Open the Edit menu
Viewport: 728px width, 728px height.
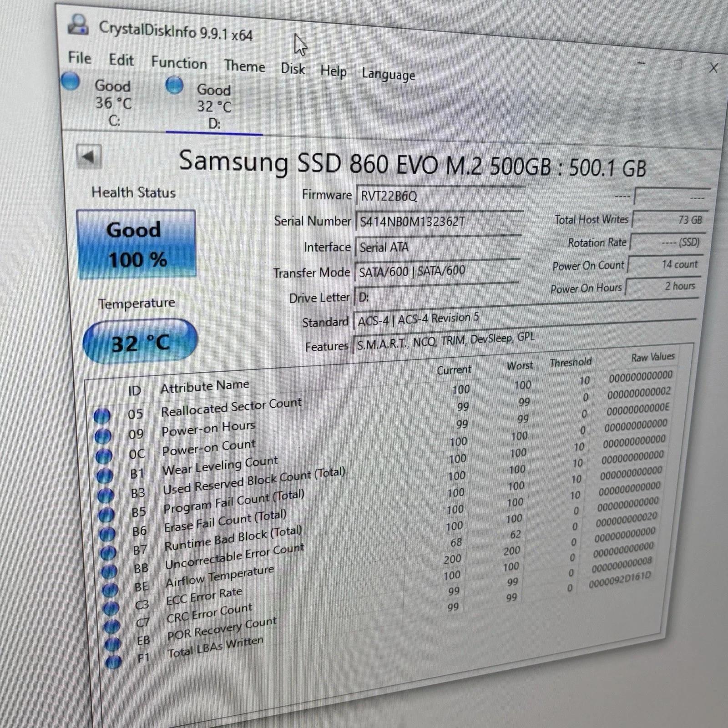click(121, 60)
